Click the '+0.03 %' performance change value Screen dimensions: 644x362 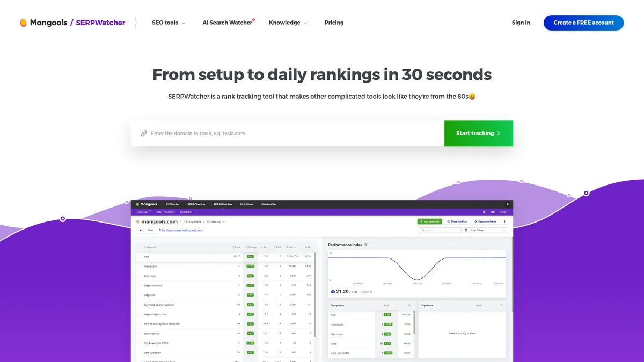pyautogui.click(x=366, y=292)
